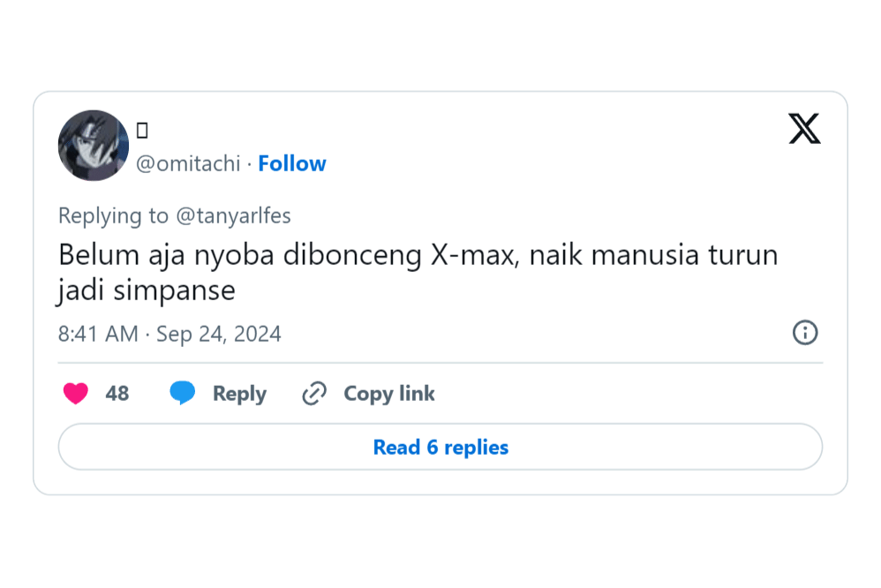The height and width of the screenshot is (588, 881).
Task: Click the words 'jadi simpanse' in the tweet
Action: [x=147, y=290]
